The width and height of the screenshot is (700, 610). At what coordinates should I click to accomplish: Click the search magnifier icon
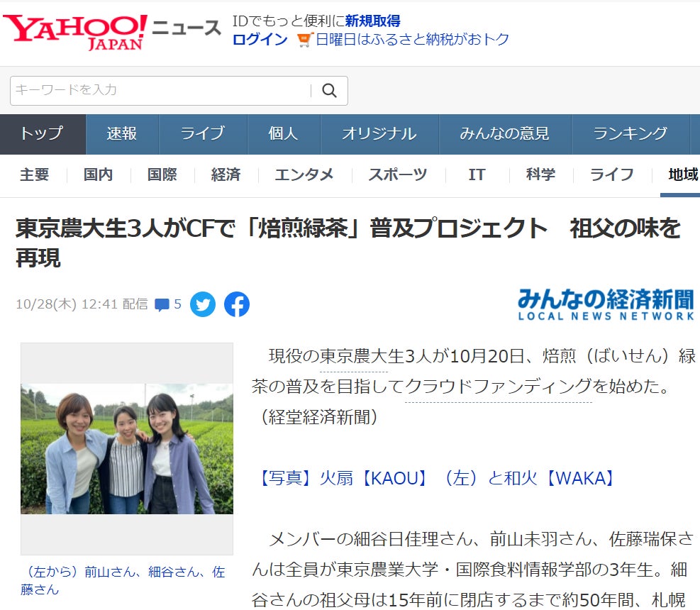click(x=329, y=91)
